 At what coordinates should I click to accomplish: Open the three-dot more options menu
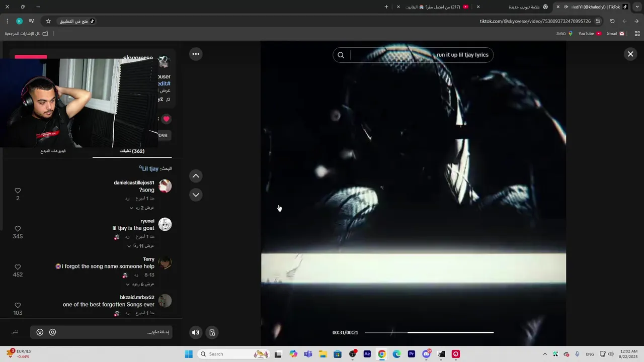coord(196,54)
